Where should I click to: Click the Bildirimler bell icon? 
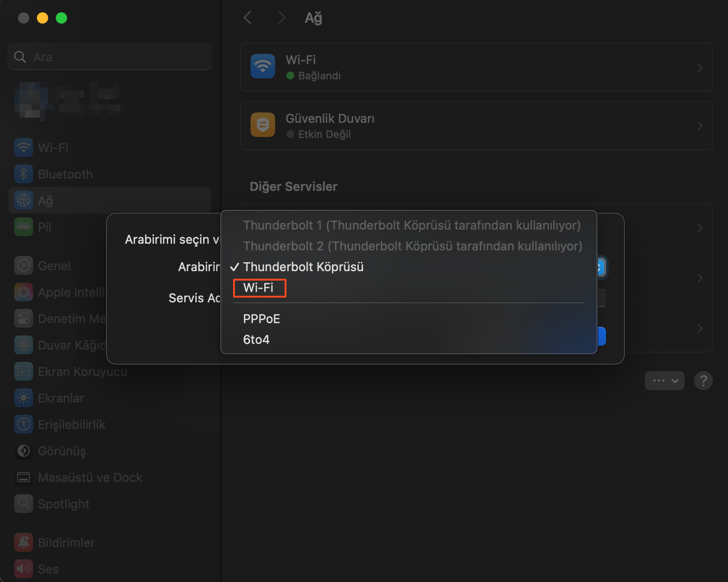pyautogui.click(x=24, y=542)
